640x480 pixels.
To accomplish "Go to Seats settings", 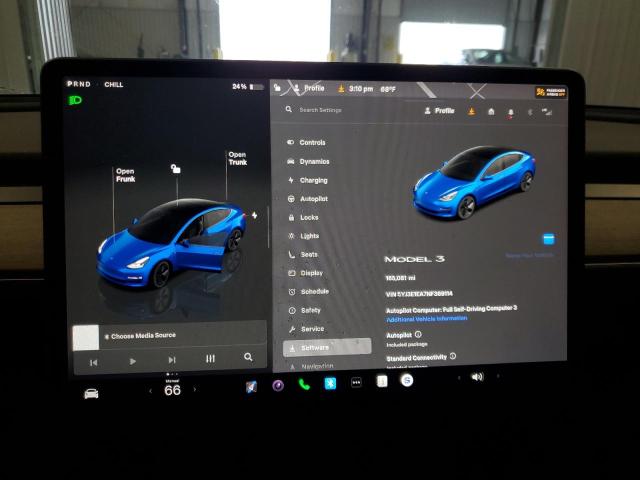I will 303,254.
